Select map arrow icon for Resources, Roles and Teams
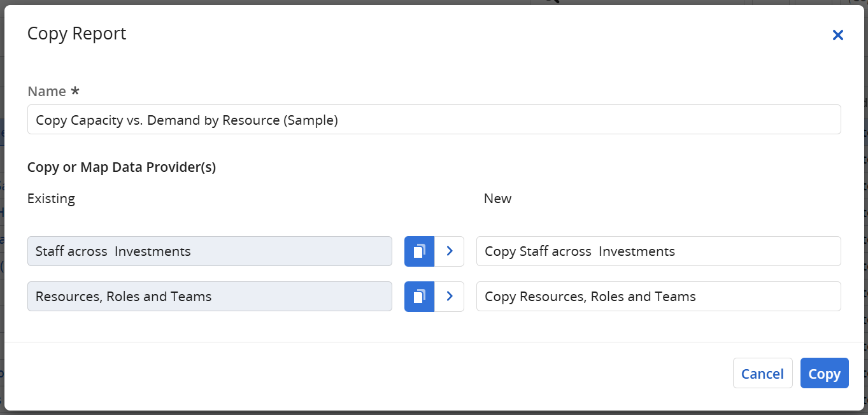This screenshot has height=415, width=868. (450, 297)
